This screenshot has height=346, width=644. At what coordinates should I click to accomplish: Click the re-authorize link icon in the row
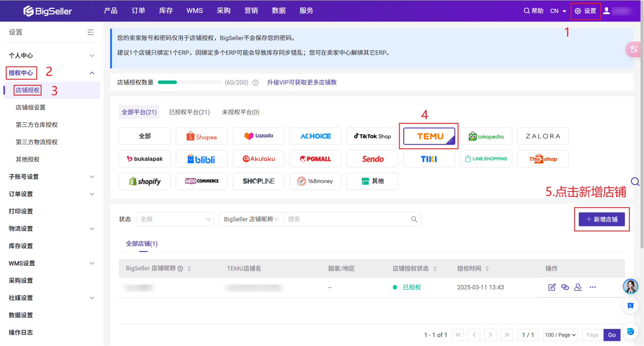tap(565, 287)
